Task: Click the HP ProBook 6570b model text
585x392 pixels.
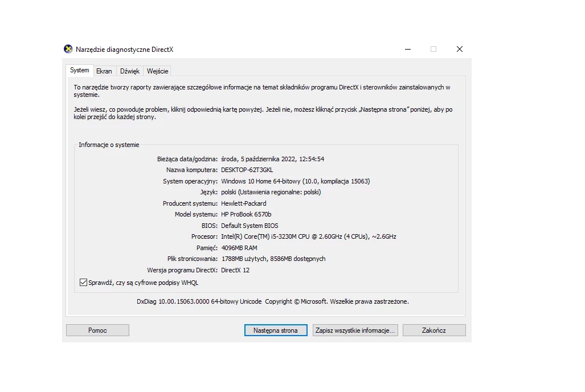Action: pos(246,214)
